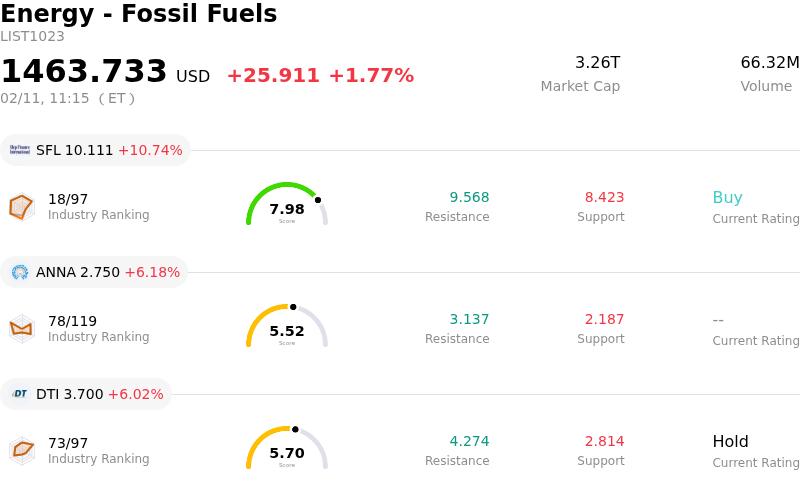Click the DTI company logo icon

[x=20, y=394]
